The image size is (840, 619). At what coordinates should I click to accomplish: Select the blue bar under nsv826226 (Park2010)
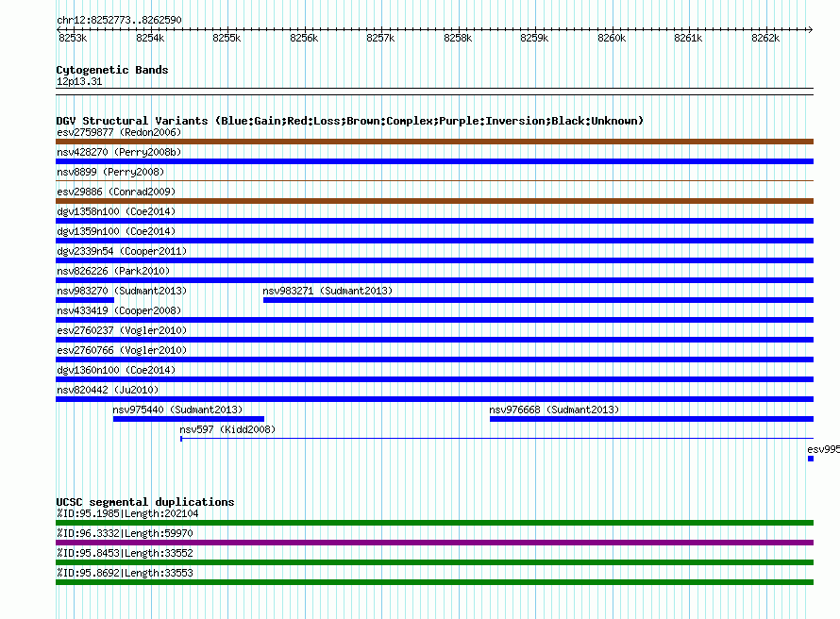pyautogui.click(x=434, y=280)
